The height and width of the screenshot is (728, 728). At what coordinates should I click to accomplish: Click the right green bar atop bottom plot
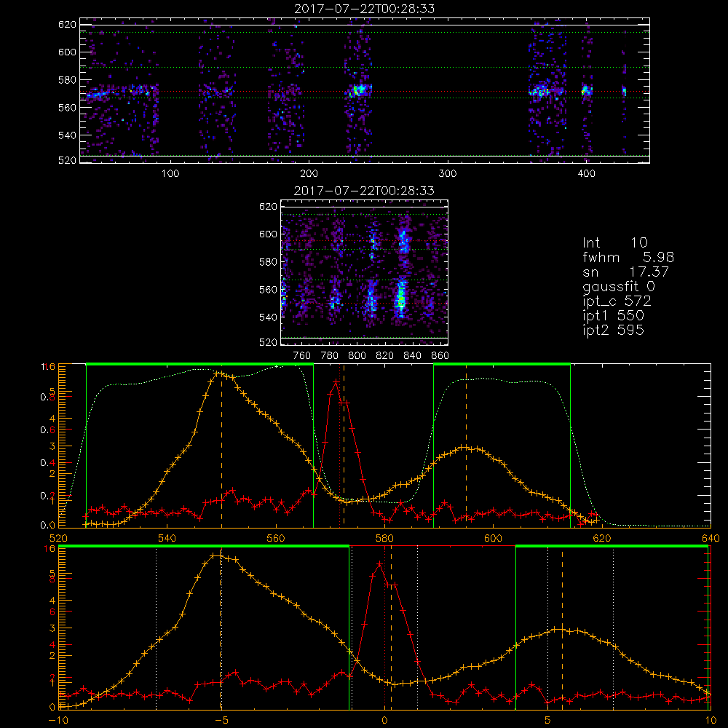(x=612, y=547)
